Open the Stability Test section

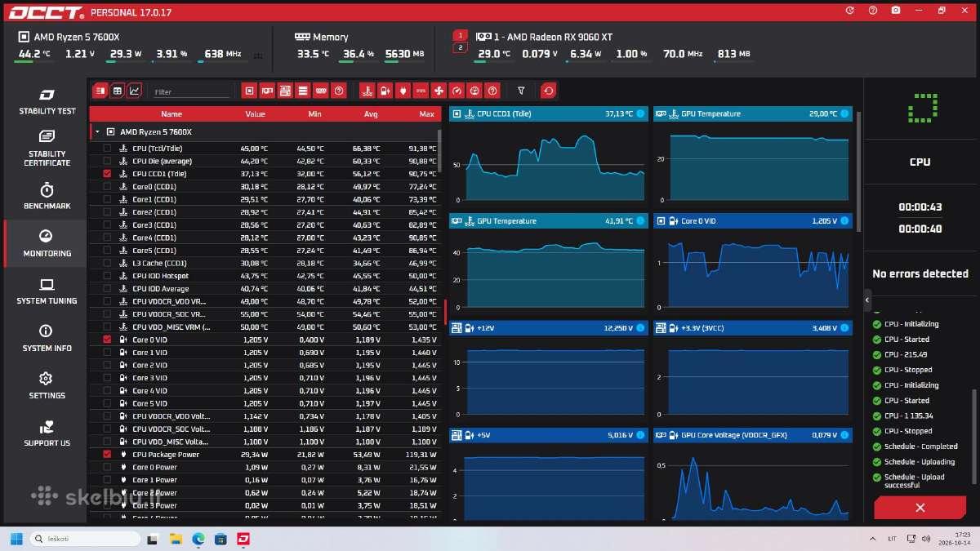(x=47, y=102)
